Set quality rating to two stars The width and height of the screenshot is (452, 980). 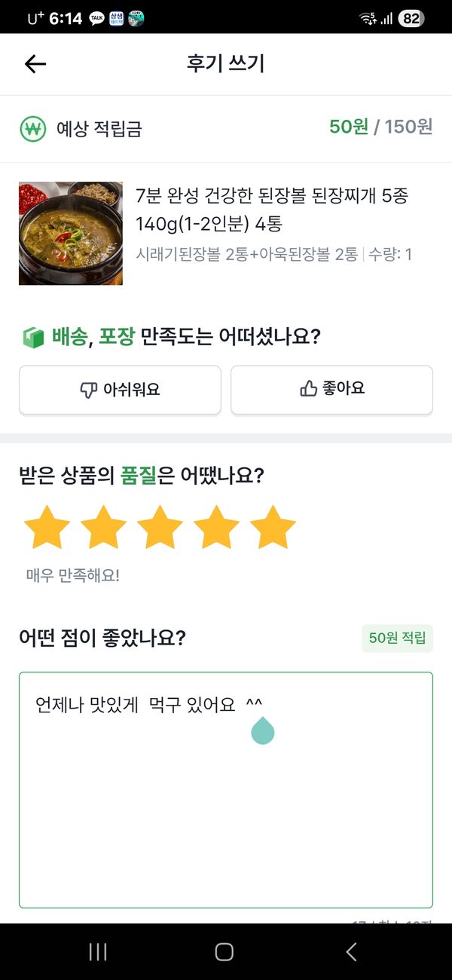pos(103,528)
